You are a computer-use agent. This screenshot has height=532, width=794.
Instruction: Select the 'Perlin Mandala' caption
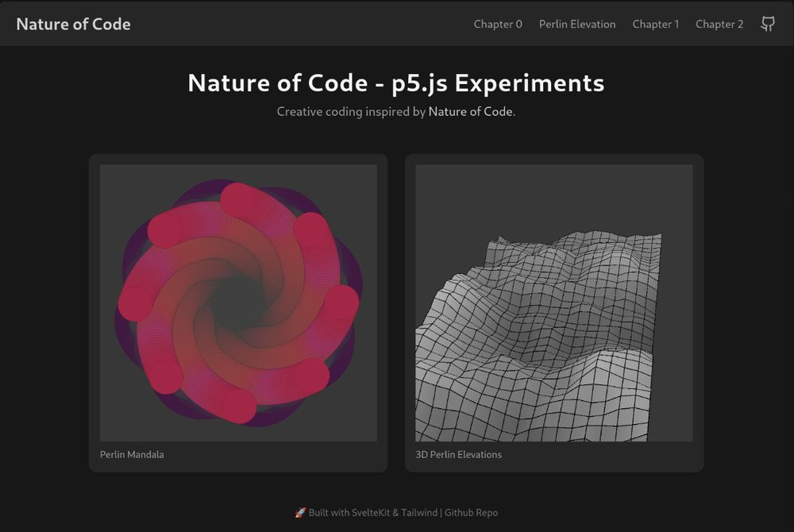click(132, 454)
